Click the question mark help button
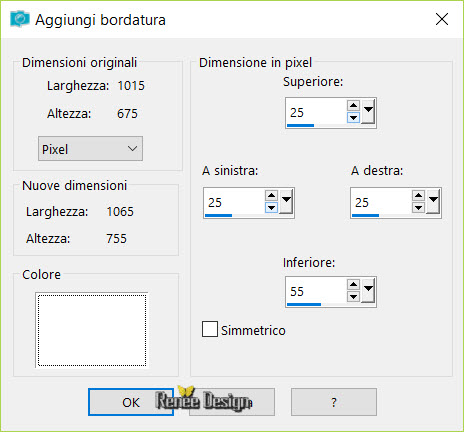The height and width of the screenshot is (432, 464). 334,402
